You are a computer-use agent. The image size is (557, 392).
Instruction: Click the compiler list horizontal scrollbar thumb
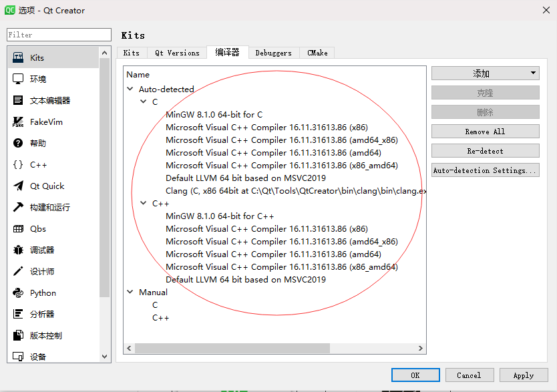click(232, 348)
